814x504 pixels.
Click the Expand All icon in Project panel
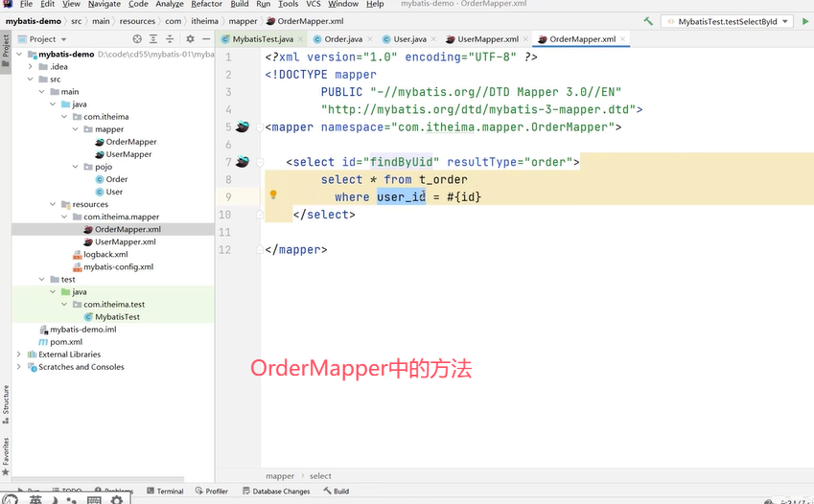[153, 39]
